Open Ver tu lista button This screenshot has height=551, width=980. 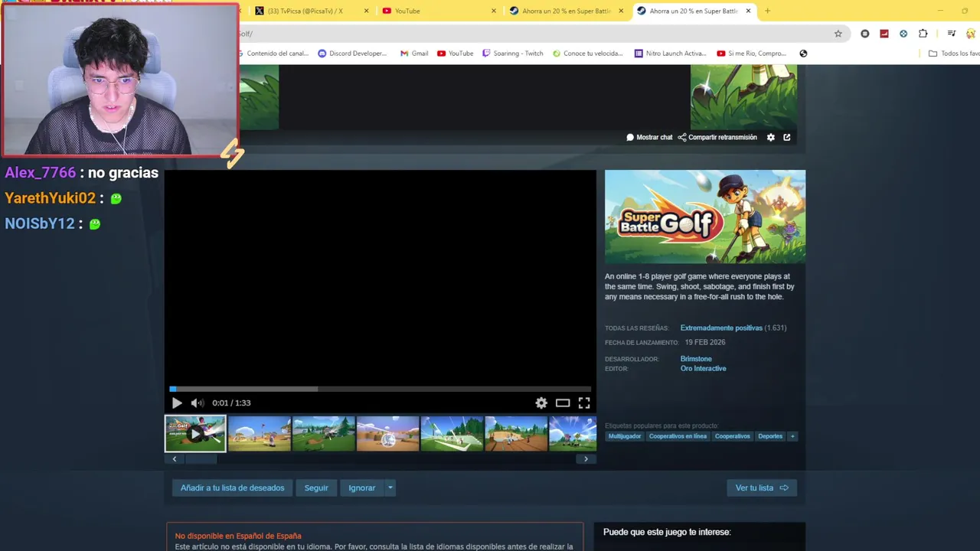762,487
